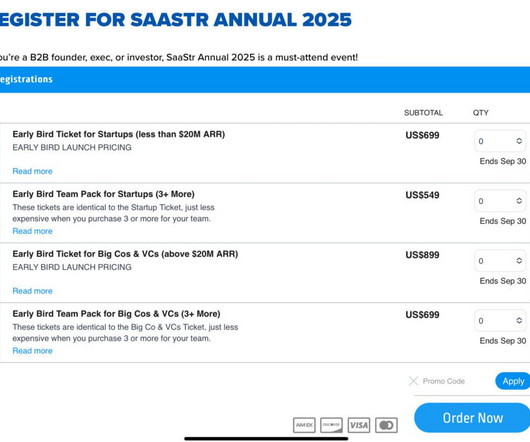The height and width of the screenshot is (442, 530).
Task: Read more about Big Cos & VCs Team Pack
Action: (x=32, y=350)
